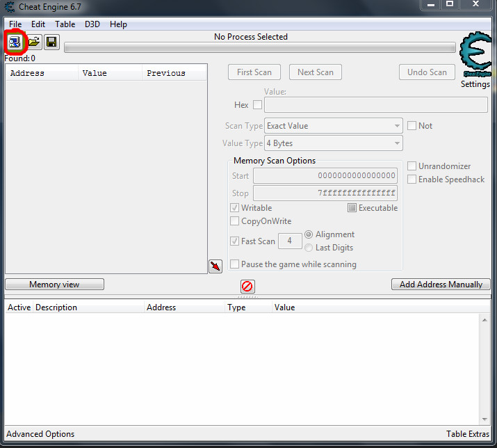Click the panel splitter grip dots
Image resolution: width=497 pixels, height=448 pixels.
pos(247,297)
